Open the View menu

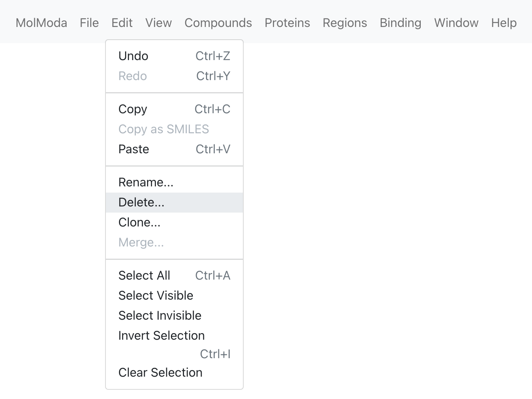[159, 23]
